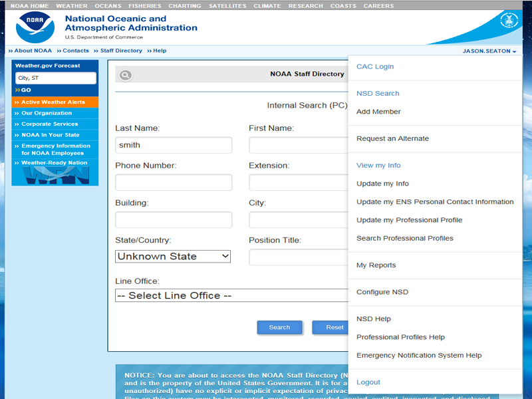Open CAREERS in the top navigation
The height and width of the screenshot is (399, 532).
(378, 6)
